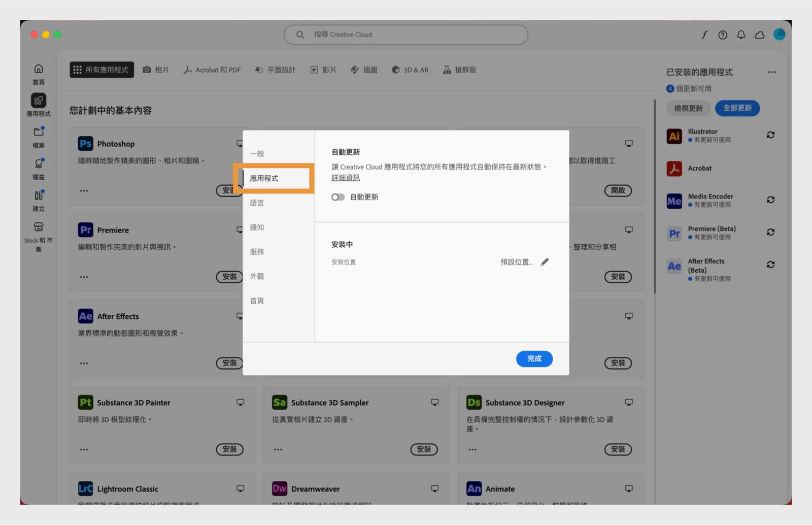Click 安裝 on Premiere card

tap(230, 277)
